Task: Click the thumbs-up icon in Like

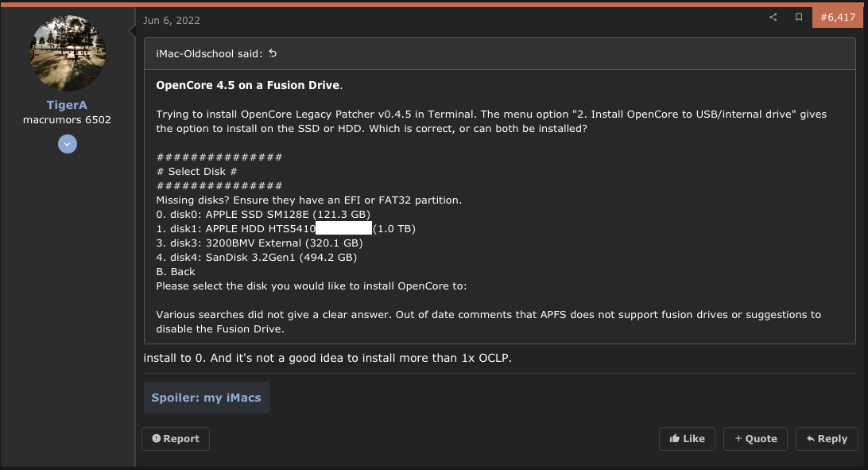Action: tap(675, 438)
